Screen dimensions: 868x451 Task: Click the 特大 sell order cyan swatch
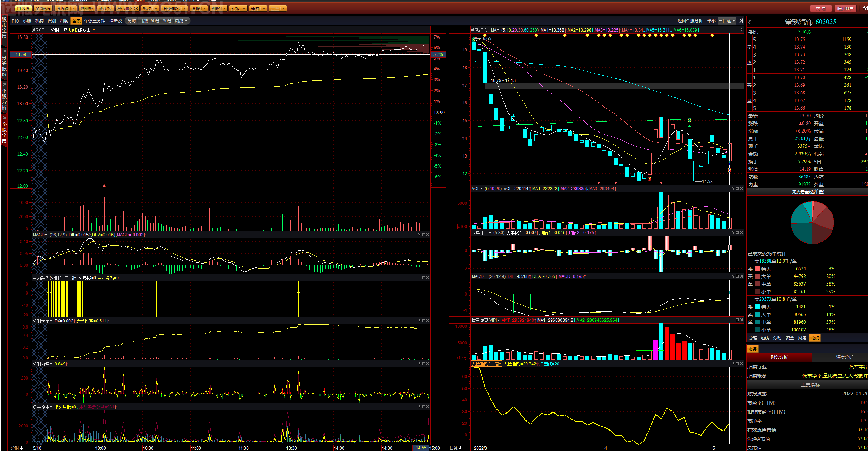758,307
